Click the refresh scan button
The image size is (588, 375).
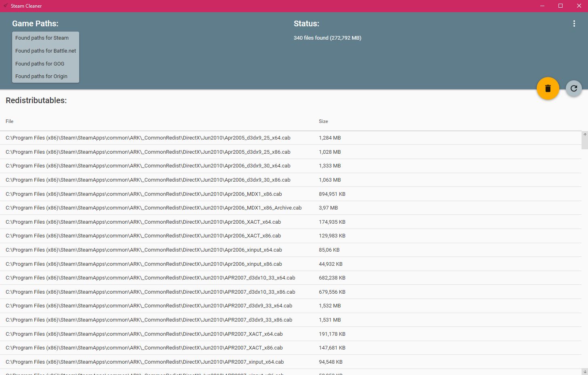(x=573, y=88)
